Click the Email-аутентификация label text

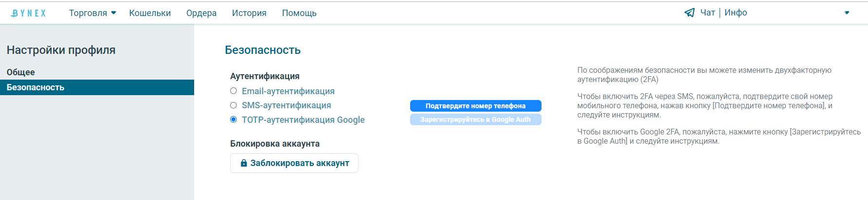[x=288, y=91]
